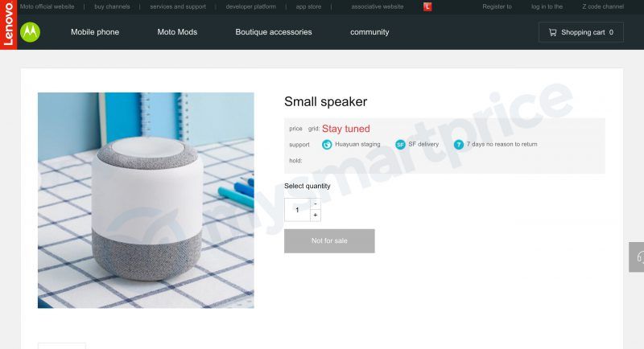This screenshot has width=644, height=349.
Task: Open the Mobile phone menu
Action: pos(95,32)
